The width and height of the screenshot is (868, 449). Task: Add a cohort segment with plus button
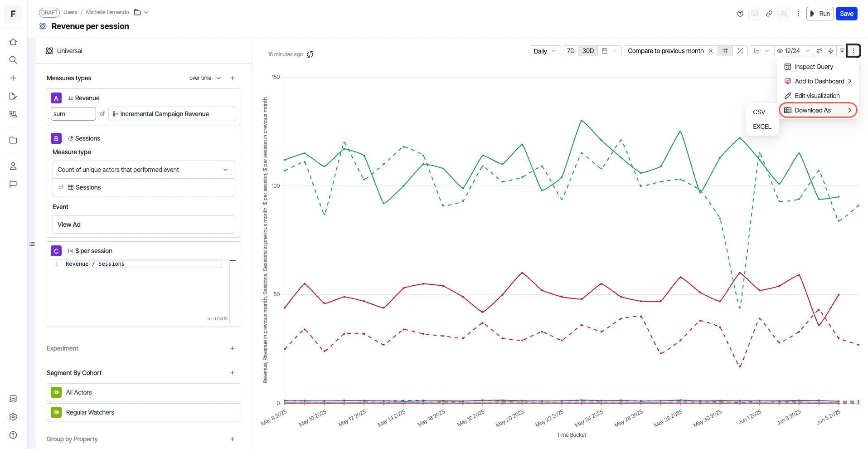tap(233, 373)
